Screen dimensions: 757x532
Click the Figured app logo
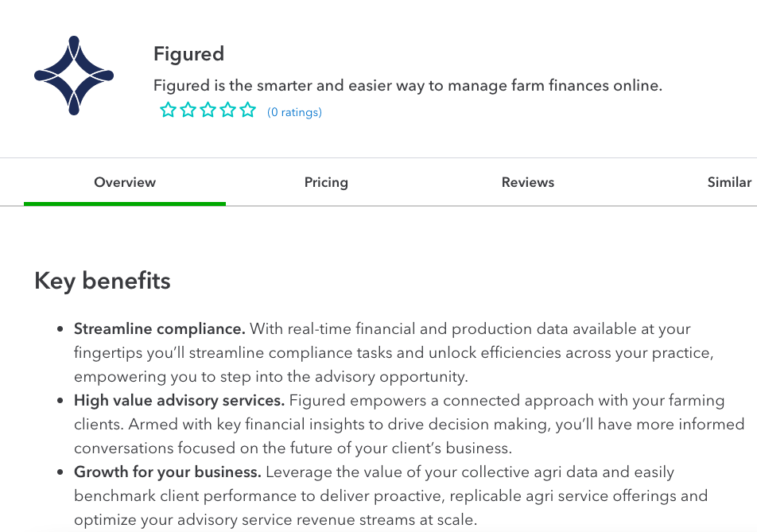(x=74, y=76)
